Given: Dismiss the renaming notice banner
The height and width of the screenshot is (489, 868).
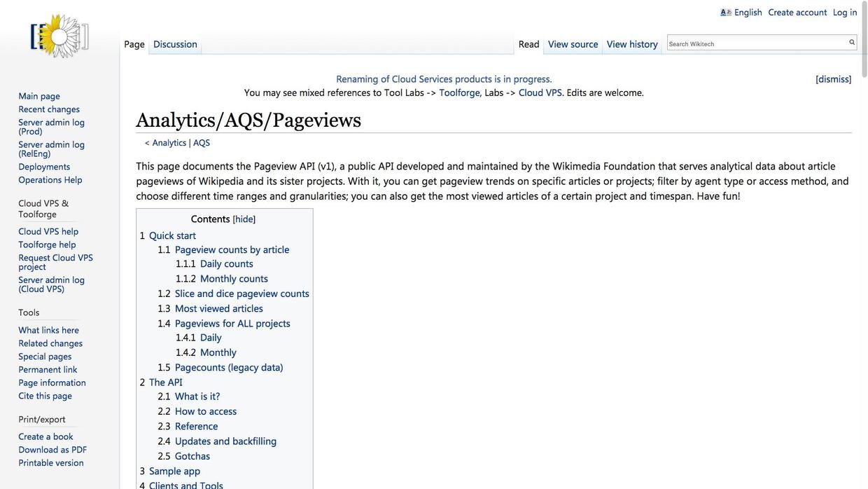Looking at the screenshot, I should click(833, 79).
